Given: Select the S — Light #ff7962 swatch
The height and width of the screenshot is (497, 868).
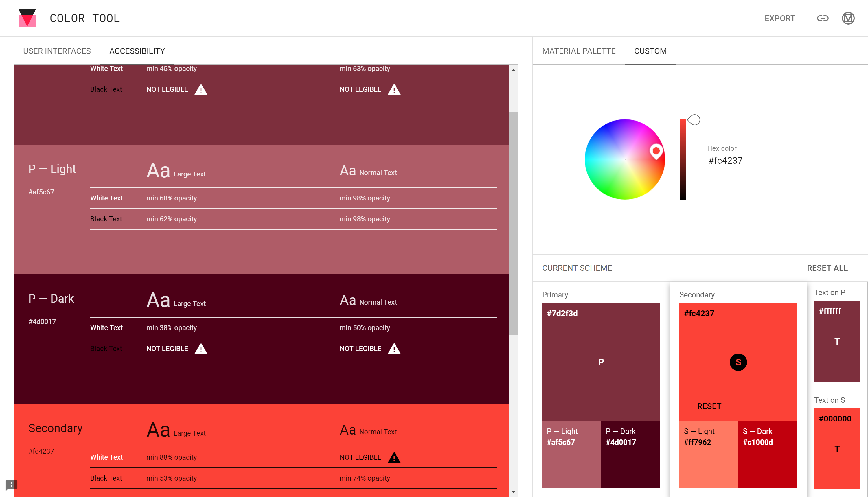Looking at the screenshot, I should [x=709, y=454].
